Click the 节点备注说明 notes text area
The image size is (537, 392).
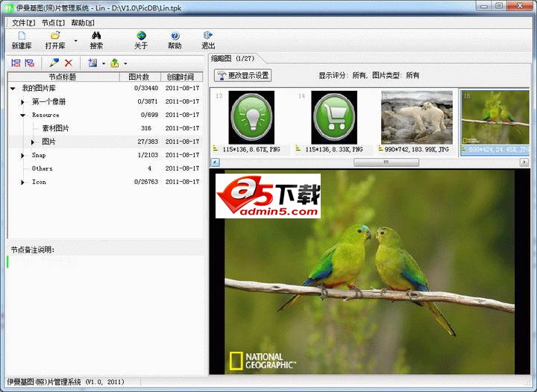105,314
